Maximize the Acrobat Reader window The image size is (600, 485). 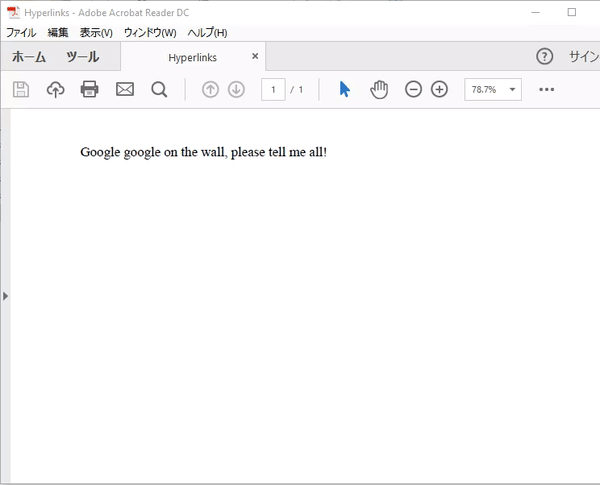pyautogui.click(x=572, y=12)
